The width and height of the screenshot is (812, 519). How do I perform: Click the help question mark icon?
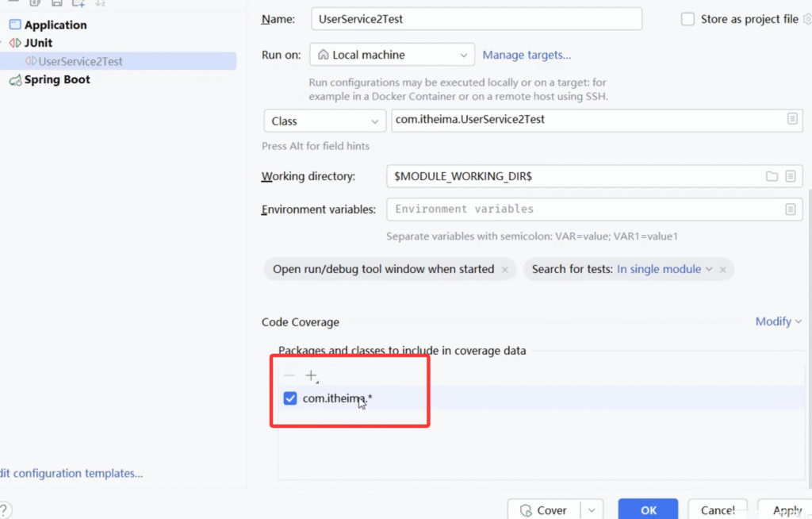coord(5,509)
